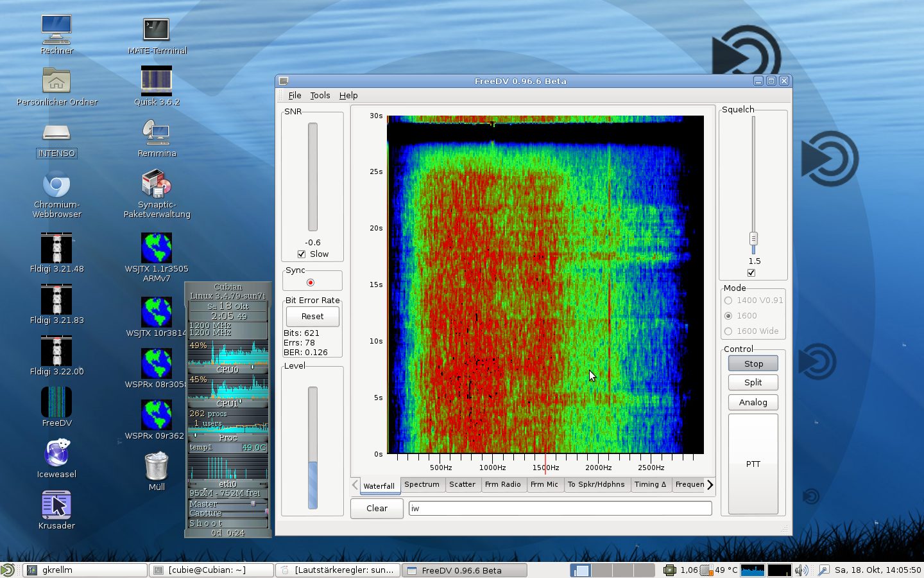This screenshot has width=924, height=578.
Task: Launch Quisk 3.6.2 from desktop
Action: click(x=157, y=81)
